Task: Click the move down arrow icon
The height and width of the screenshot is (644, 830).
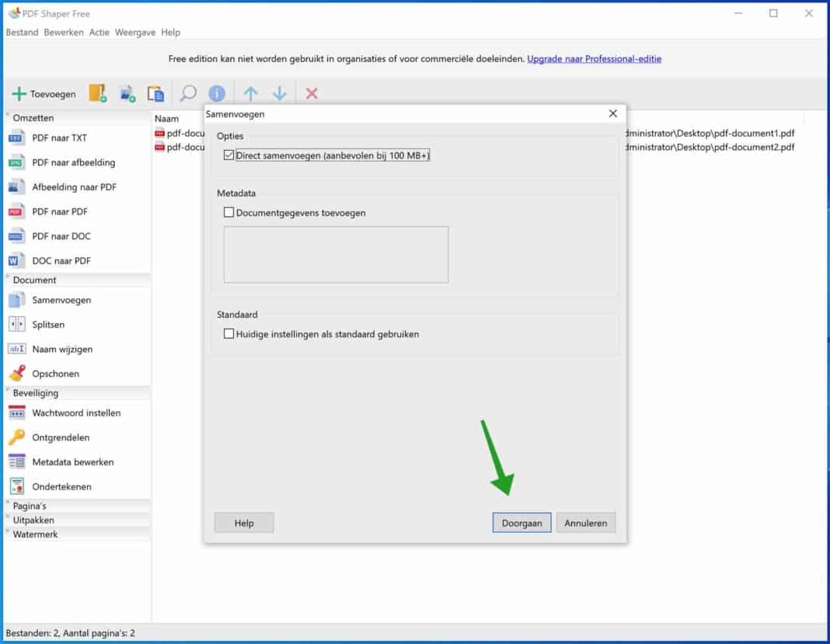Action: (280, 94)
